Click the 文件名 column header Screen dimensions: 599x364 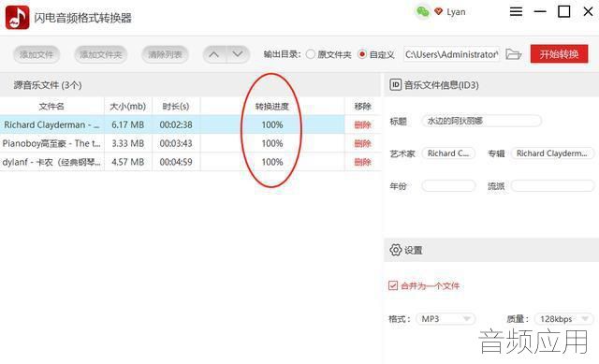(x=51, y=106)
